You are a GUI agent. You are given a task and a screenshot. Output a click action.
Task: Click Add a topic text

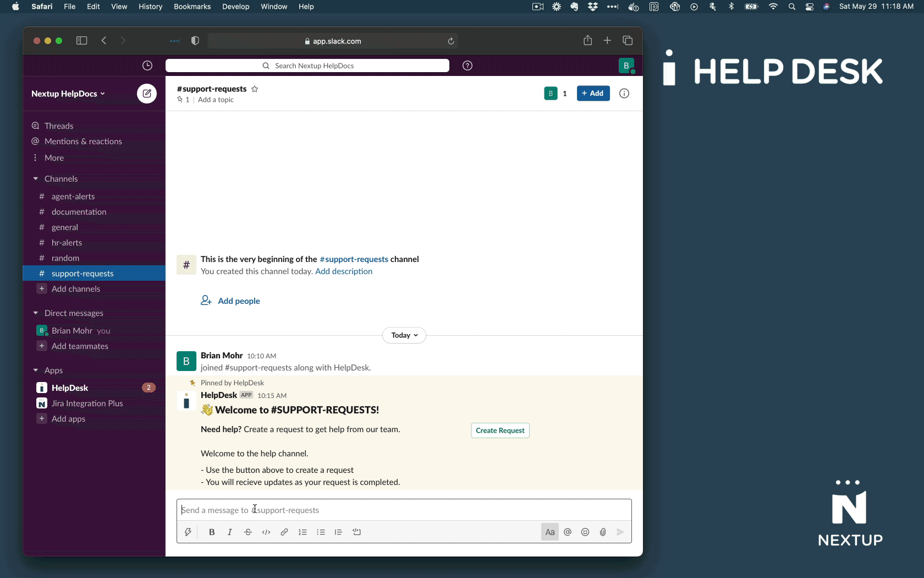216,100
